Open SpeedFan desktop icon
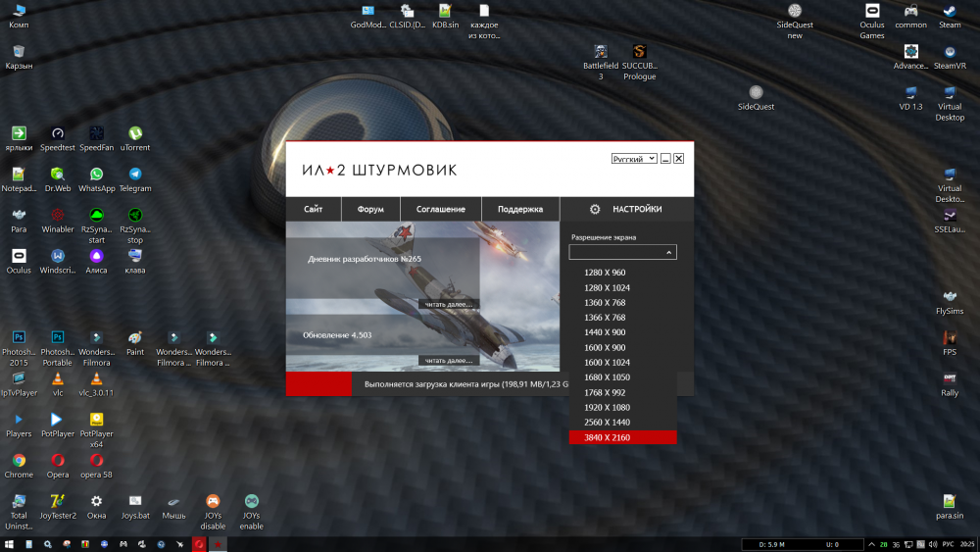This screenshot has height=552, width=980. tap(96, 139)
